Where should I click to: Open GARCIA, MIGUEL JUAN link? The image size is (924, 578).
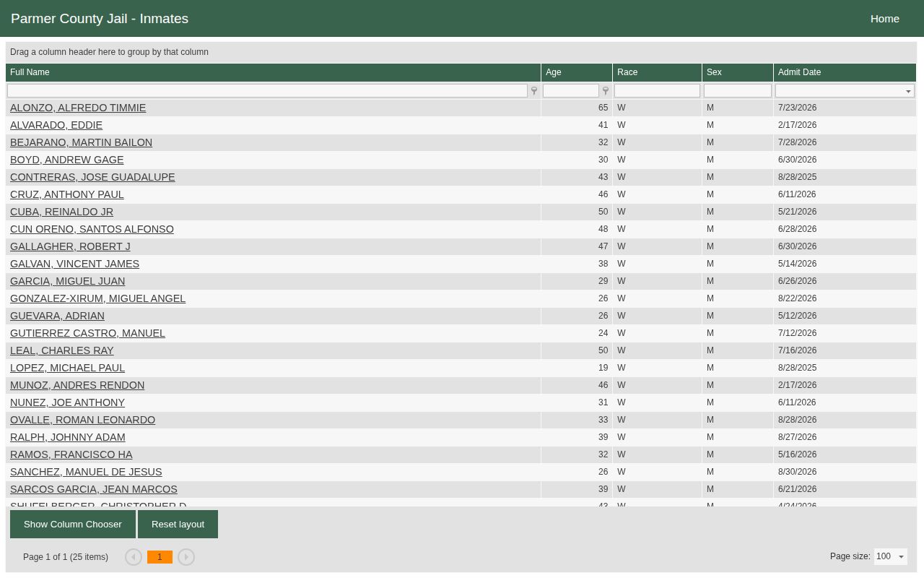67,281
